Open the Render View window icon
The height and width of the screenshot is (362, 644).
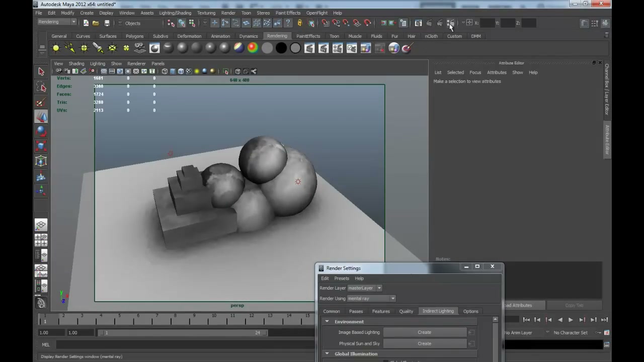(418, 23)
